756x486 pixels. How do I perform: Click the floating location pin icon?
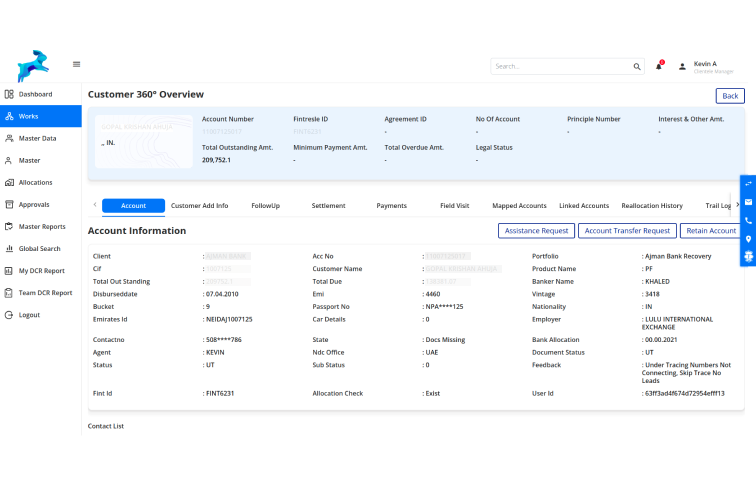point(747,238)
